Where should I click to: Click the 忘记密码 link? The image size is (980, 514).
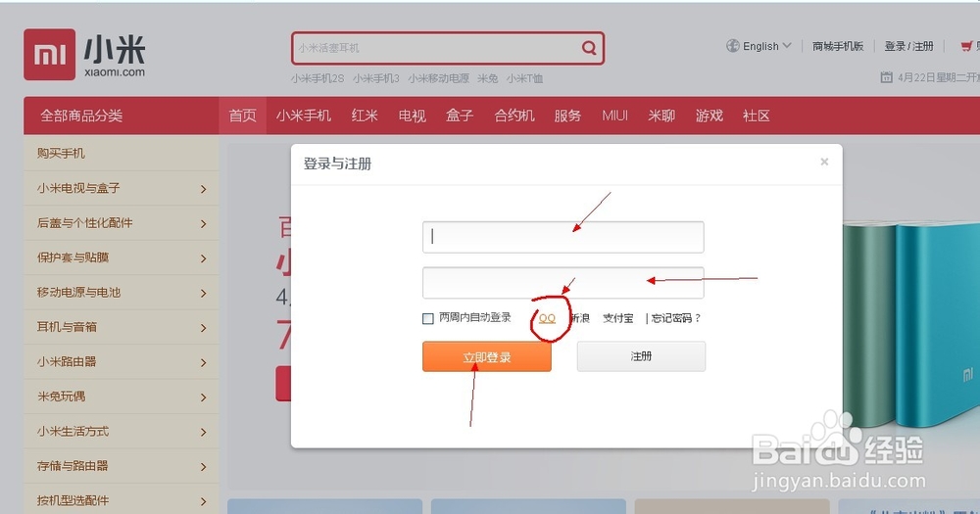[676, 318]
